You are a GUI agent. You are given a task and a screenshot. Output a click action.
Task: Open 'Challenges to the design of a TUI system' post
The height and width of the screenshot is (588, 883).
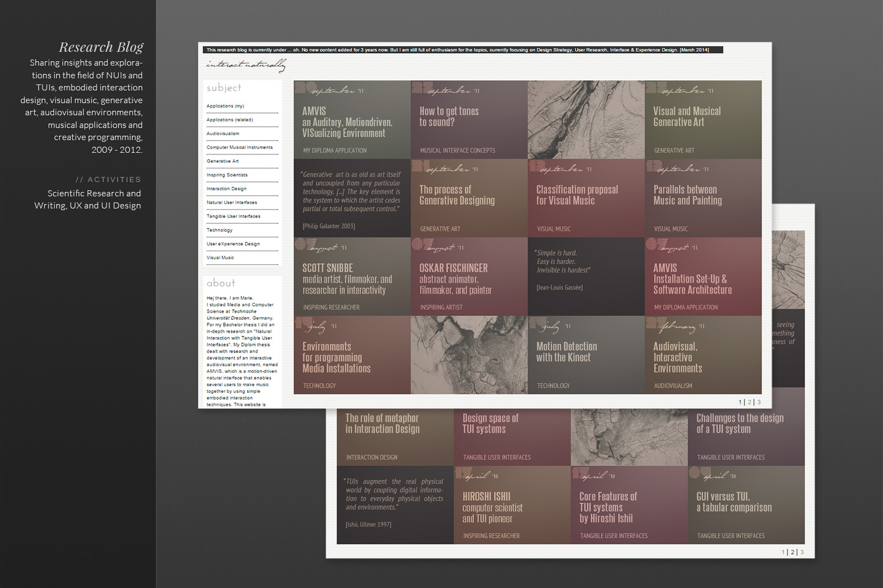[x=746, y=437]
